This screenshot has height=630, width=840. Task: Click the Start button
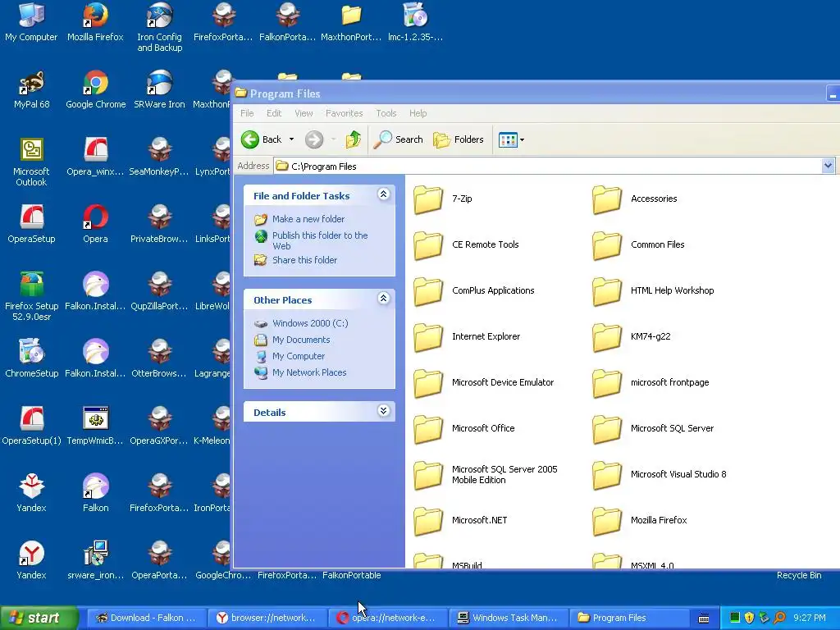point(39,618)
